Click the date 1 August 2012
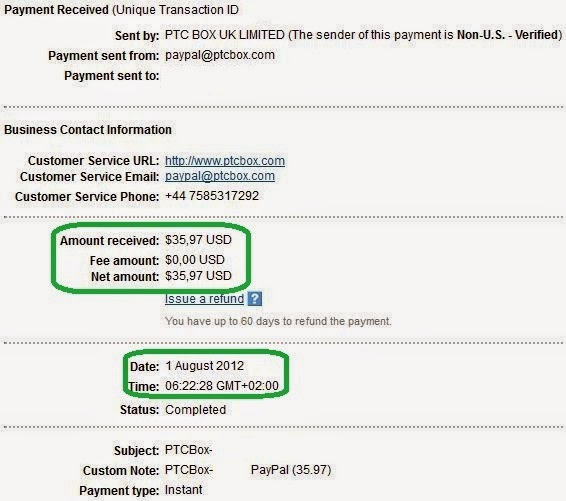Screen dimensions: 566x501 pos(205,366)
